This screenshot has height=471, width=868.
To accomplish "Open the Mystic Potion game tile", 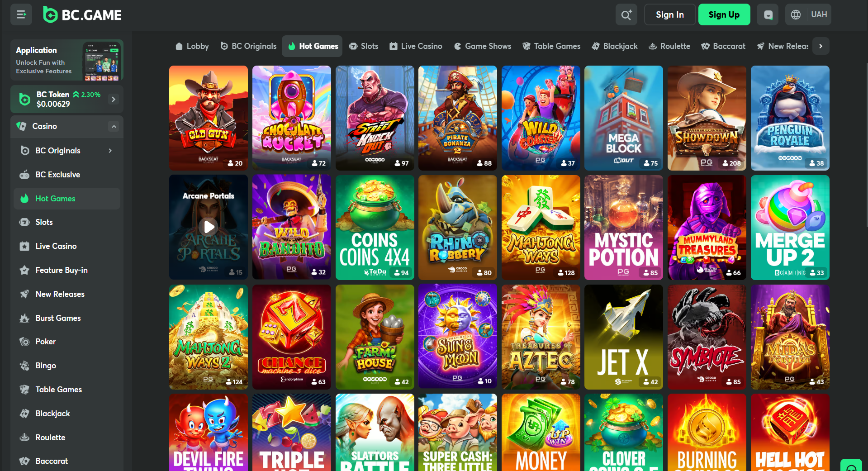I will (624, 228).
